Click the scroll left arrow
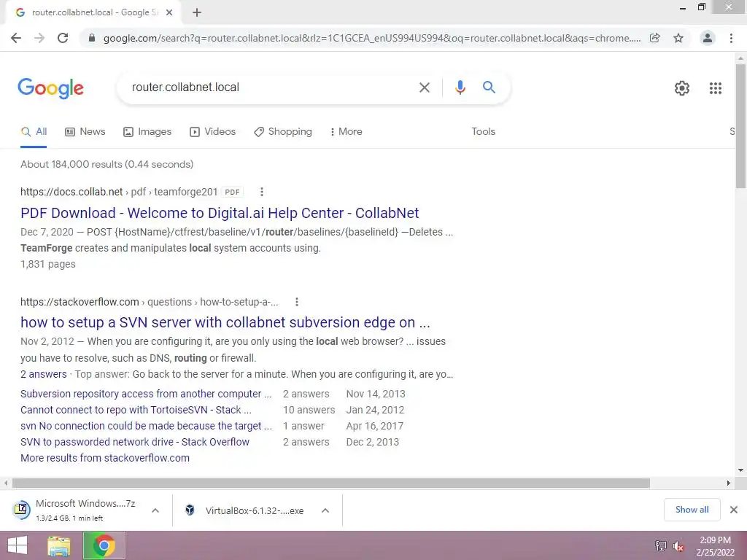Image resolution: width=747 pixels, height=560 pixels. click(5, 483)
